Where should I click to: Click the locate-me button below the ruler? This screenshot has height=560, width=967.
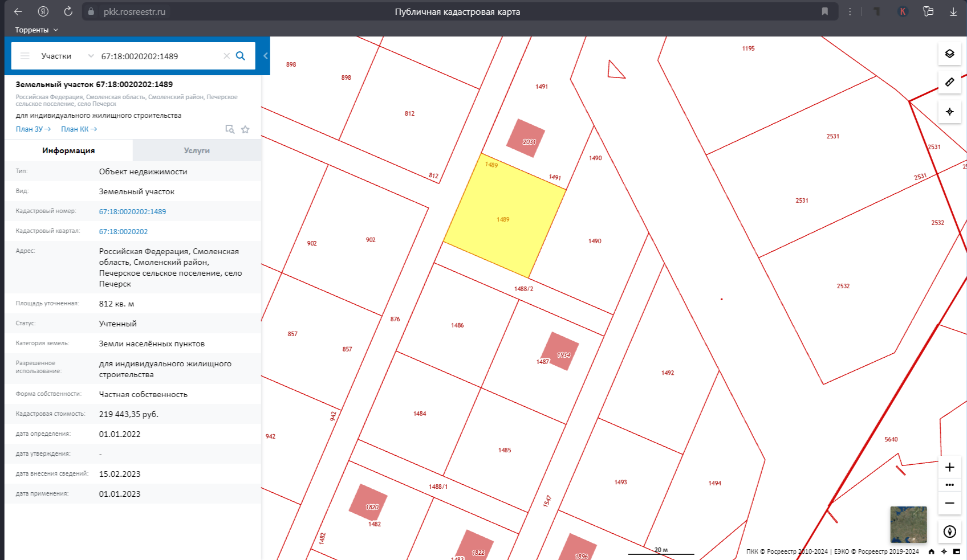(950, 112)
